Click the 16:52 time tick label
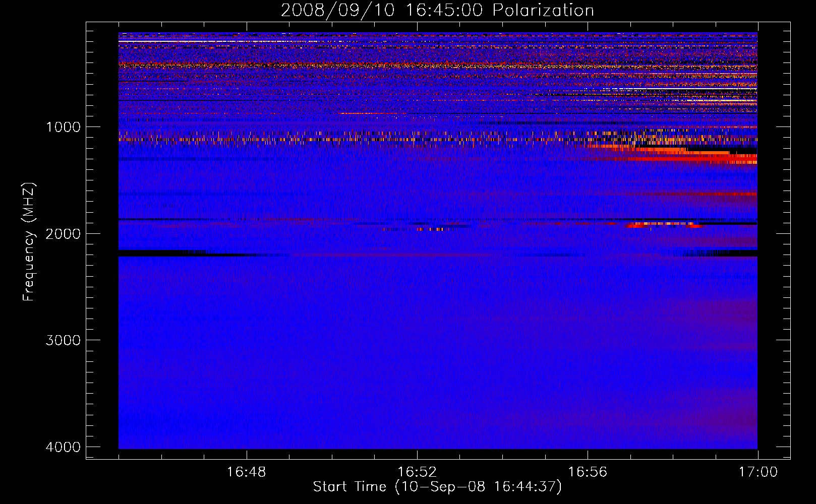The height and width of the screenshot is (504, 816). point(417,472)
